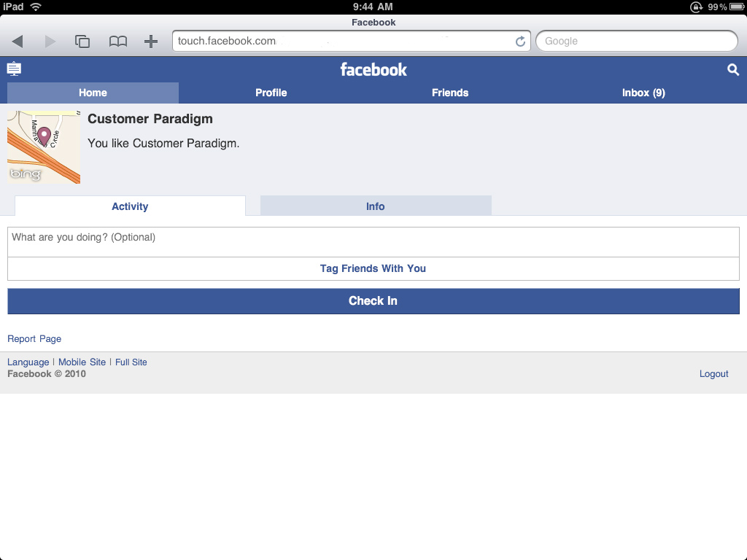Click Tag Friends With You
The height and width of the screenshot is (560, 747).
pos(373,268)
